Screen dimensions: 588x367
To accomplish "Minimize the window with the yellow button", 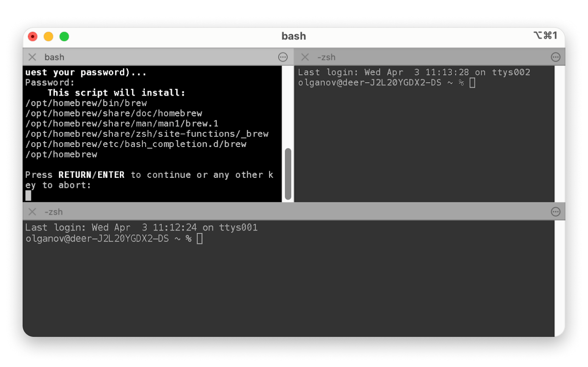I will point(49,37).
